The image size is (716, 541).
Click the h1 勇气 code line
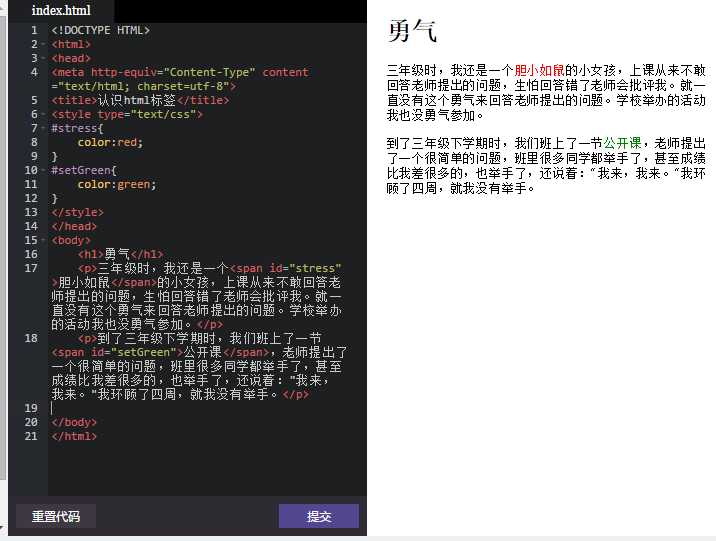pos(121,254)
